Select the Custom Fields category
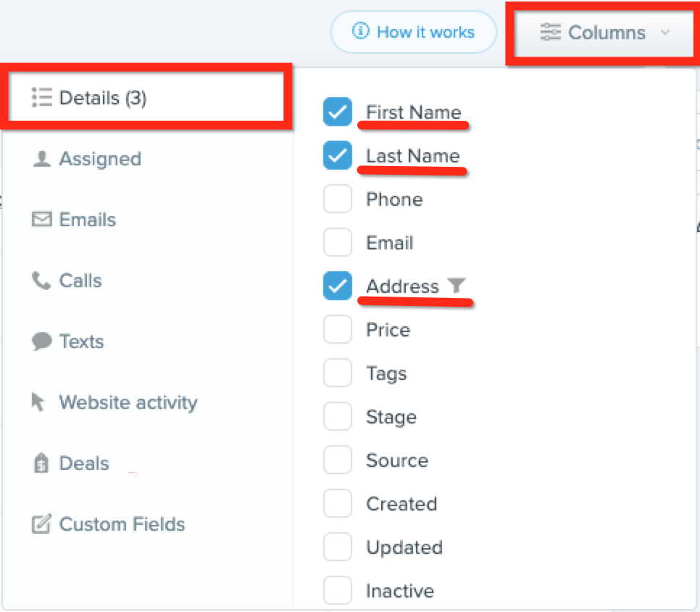Screen dimensions: 700x612 [122, 524]
